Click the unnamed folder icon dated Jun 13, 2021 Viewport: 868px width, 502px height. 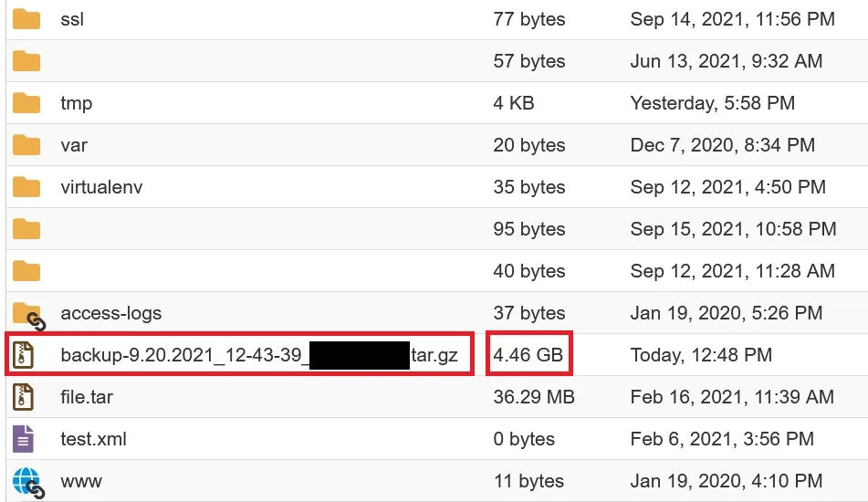pyautogui.click(x=26, y=61)
